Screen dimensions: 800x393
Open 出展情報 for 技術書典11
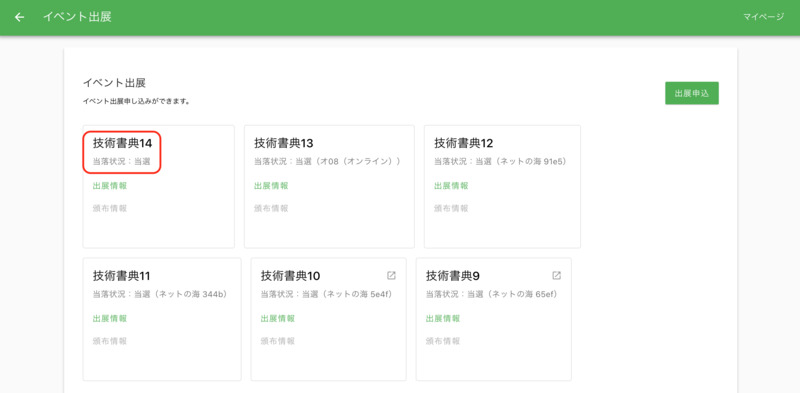pyautogui.click(x=110, y=318)
